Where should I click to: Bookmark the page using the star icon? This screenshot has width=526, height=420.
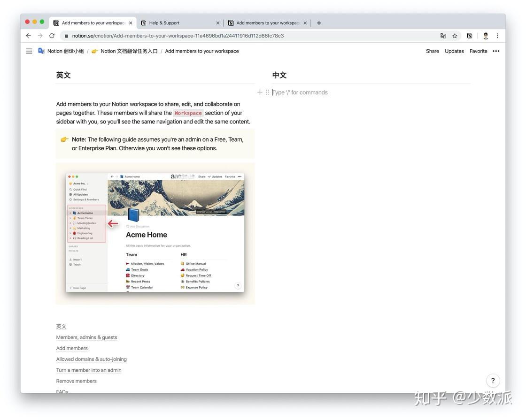(x=454, y=35)
